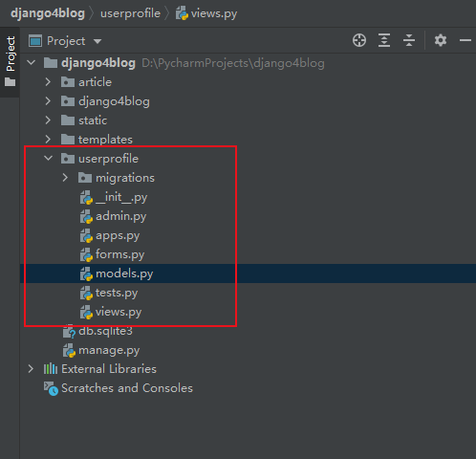Select db.sqlite3 file
Viewport: 476px width, 459px height.
coord(105,331)
